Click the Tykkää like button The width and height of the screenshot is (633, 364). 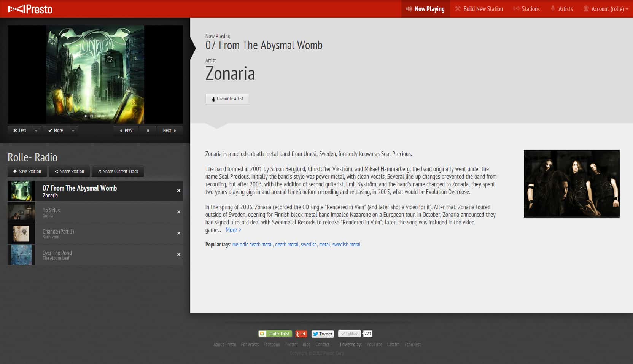click(349, 334)
